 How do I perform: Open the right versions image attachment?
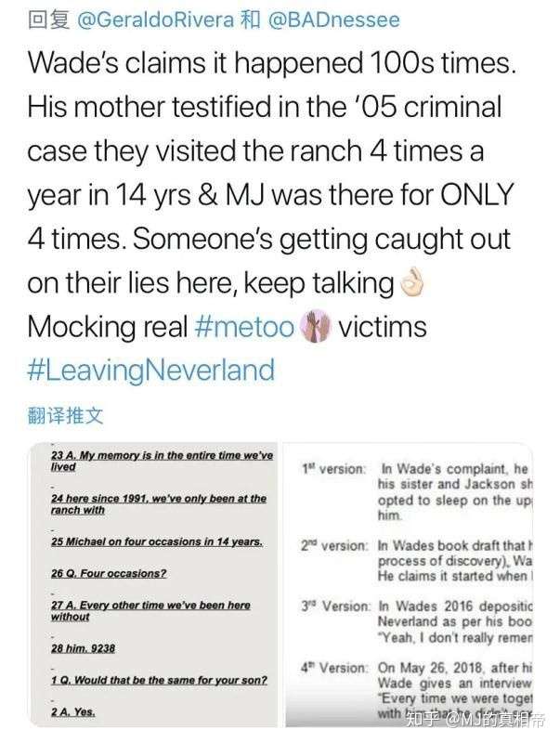pyautogui.click(x=409, y=584)
